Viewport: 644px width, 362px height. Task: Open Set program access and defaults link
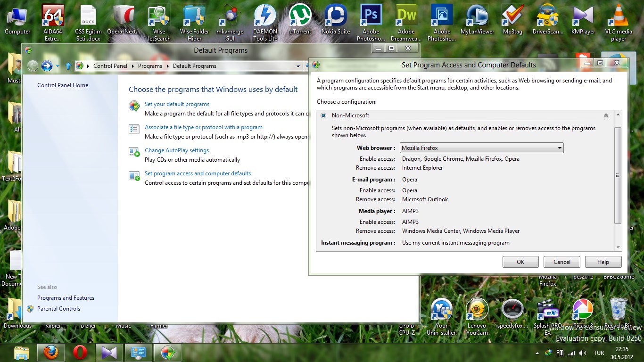pyautogui.click(x=198, y=173)
